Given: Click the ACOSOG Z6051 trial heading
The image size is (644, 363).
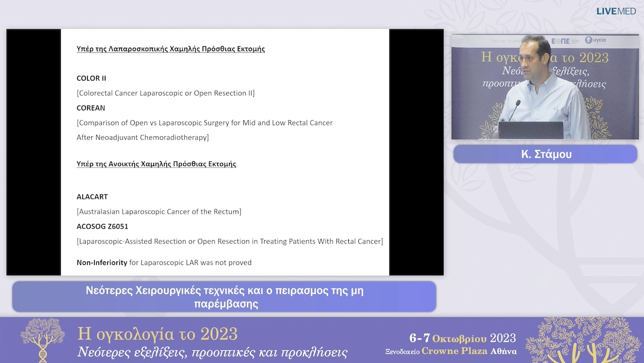Looking at the screenshot, I should 102,226.
